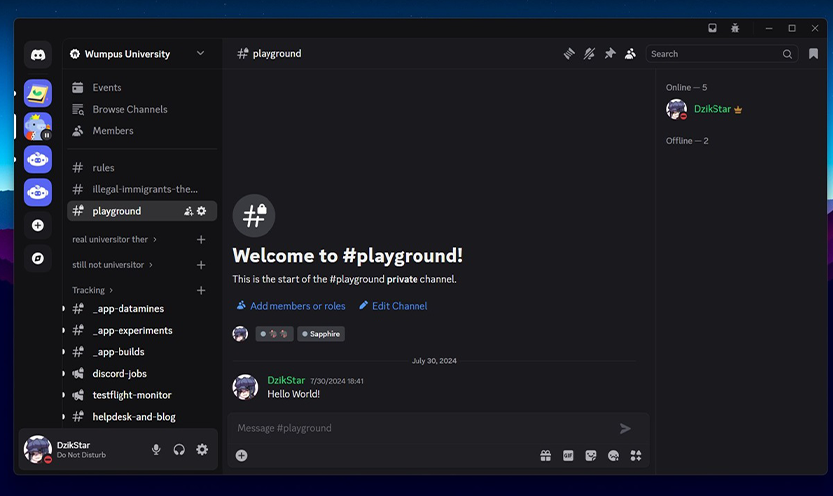The image size is (833, 496).
Task: Open the Members menu item
Action: tap(142, 131)
